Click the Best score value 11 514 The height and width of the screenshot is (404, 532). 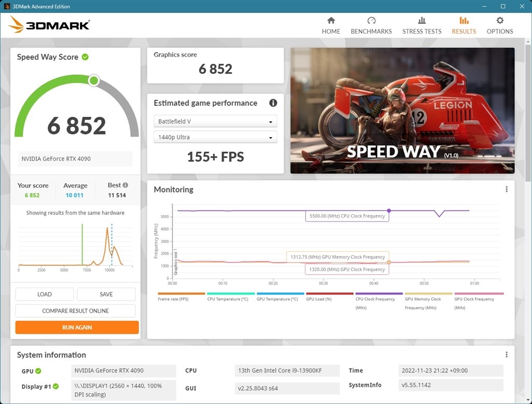pyautogui.click(x=117, y=195)
